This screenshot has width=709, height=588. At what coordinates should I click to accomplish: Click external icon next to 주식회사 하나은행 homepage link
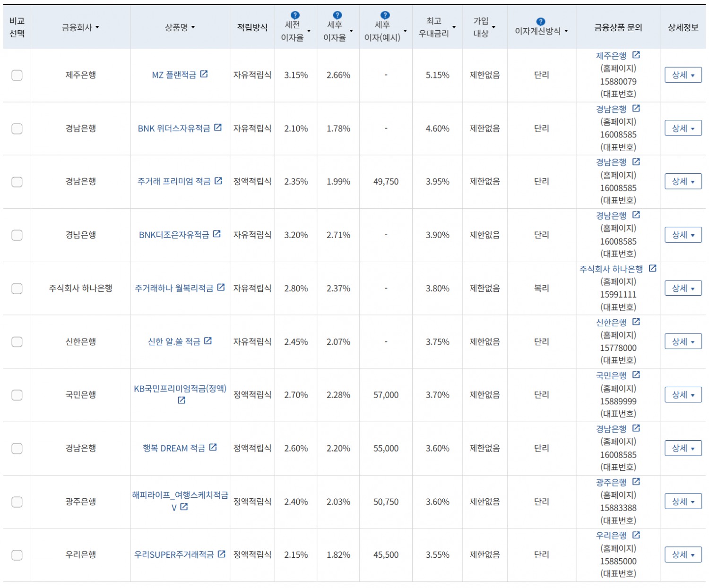click(x=653, y=268)
